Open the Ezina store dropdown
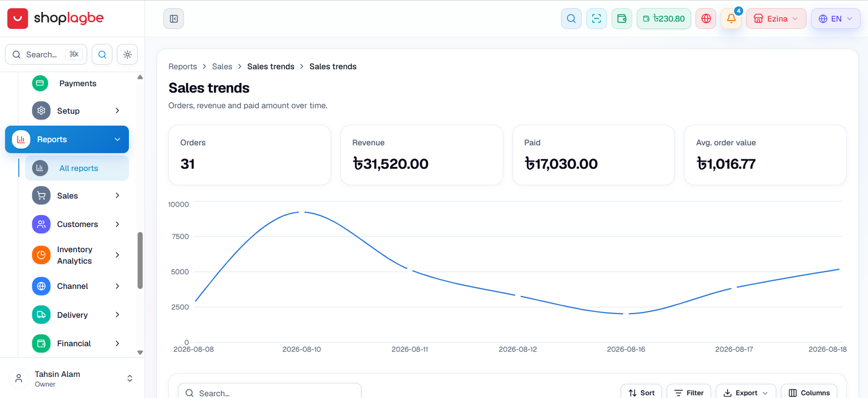 click(776, 18)
